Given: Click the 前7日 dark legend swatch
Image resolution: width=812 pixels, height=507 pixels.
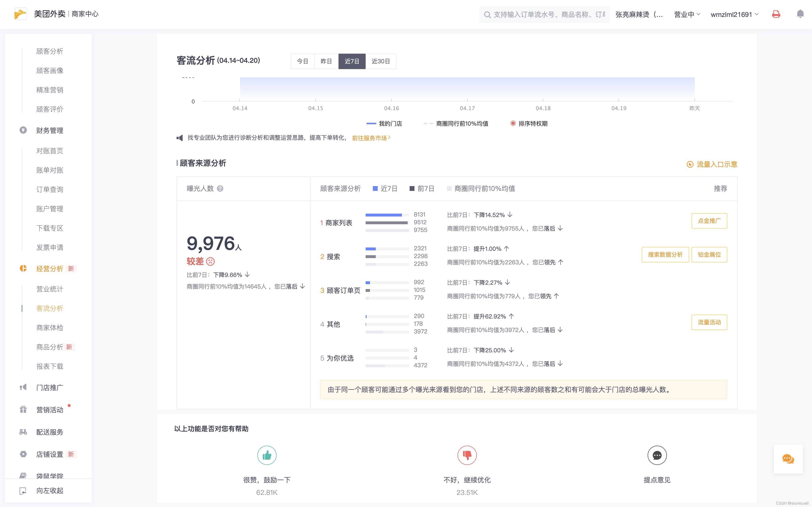Looking at the screenshot, I should pyautogui.click(x=412, y=188).
